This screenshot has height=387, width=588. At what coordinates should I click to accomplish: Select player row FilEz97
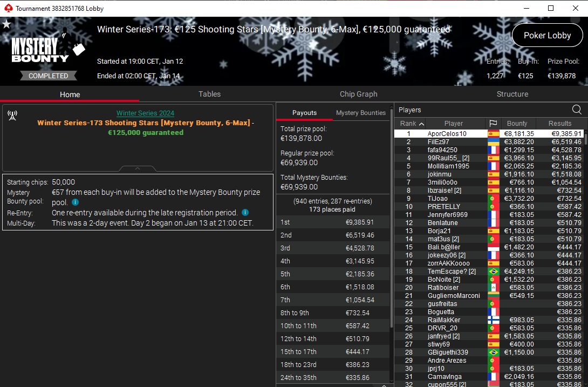[489, 142]
